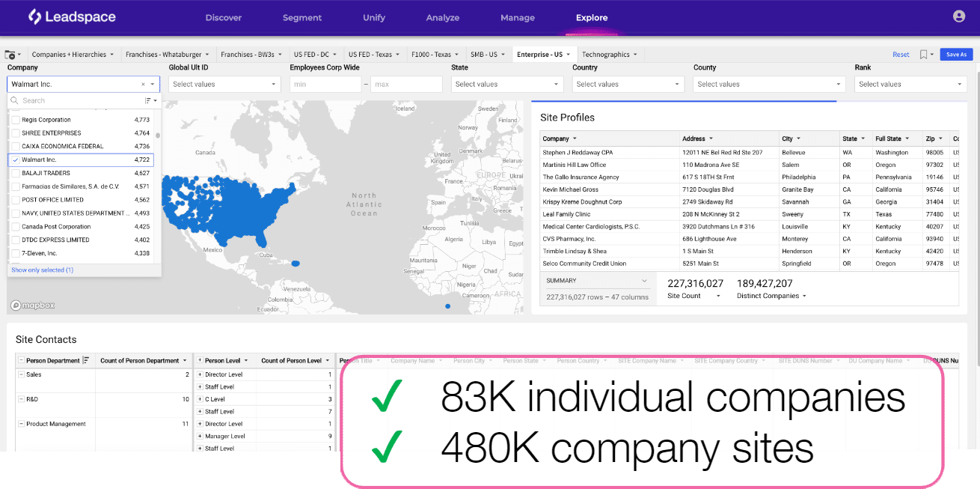980x489 pixels.
Task: Go to the Explore menu
Action: click(592, 17)
